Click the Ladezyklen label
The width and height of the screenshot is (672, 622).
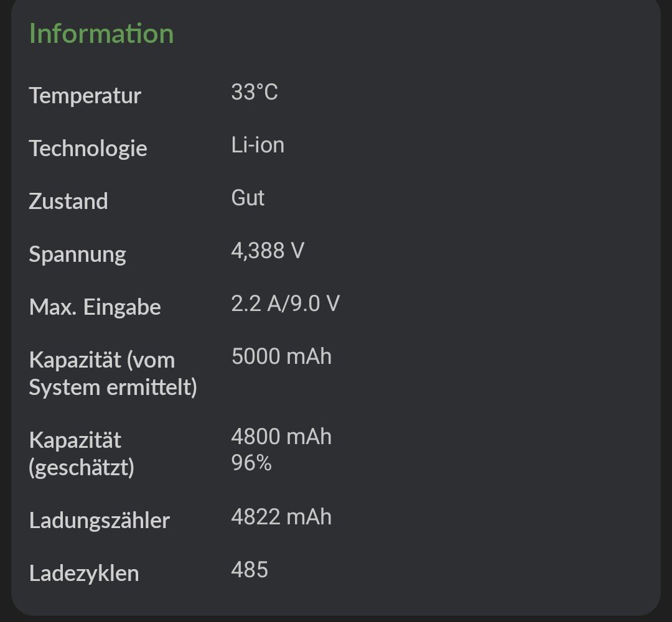point(84,573)
